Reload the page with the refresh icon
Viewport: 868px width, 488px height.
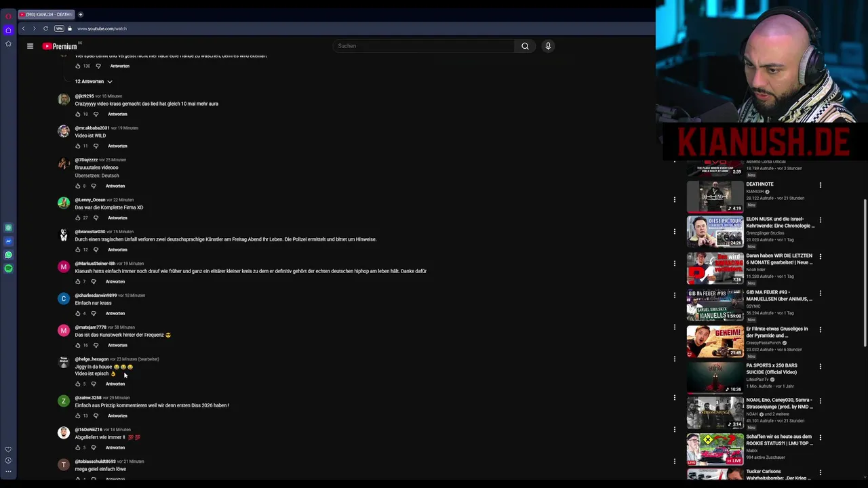[x=45, y=28]
